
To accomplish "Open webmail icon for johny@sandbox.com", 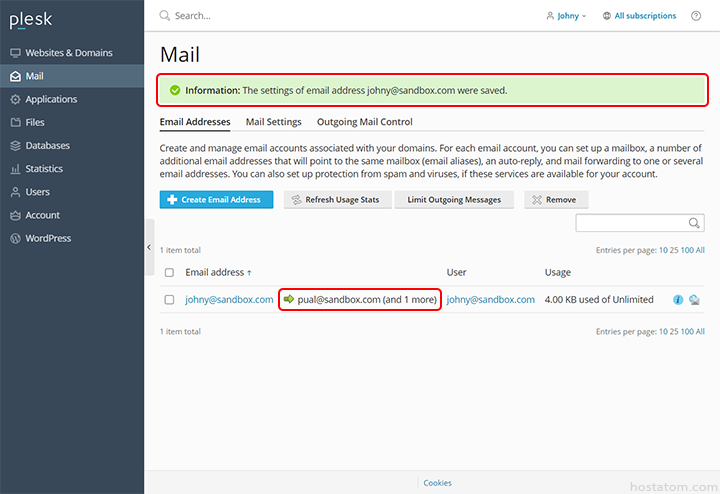I will tap(694, 300).
